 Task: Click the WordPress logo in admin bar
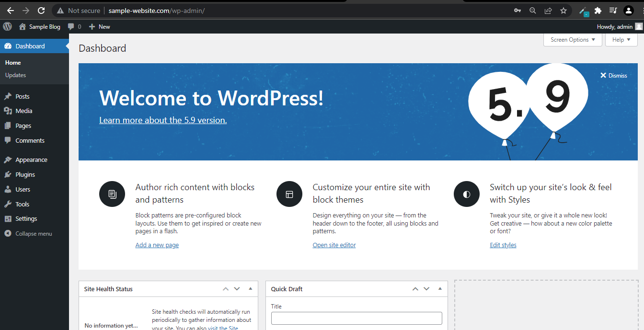7,27
